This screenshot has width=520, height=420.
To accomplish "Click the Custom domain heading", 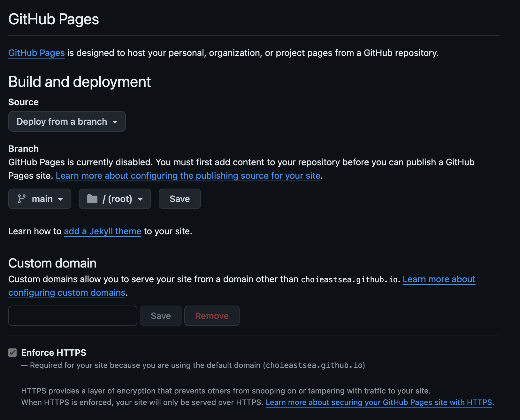I will click(x=52, y=263).
